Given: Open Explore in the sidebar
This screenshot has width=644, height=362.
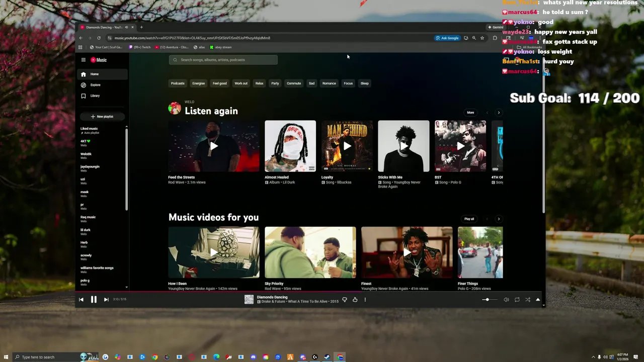Looking at the screenshot, I should (x=103, y=85).
